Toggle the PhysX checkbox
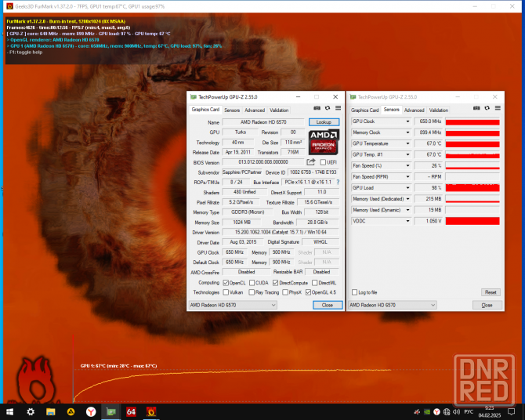The image size is (525, 420). click(285, 292)
